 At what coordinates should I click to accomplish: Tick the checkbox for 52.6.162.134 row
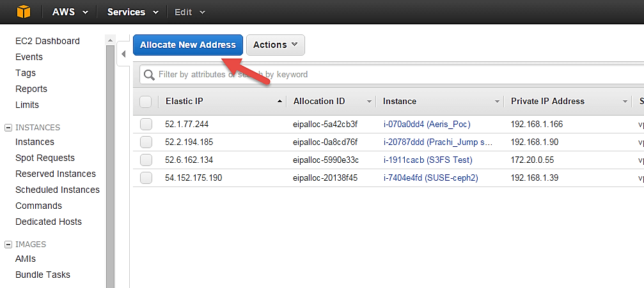coord(146,160)
